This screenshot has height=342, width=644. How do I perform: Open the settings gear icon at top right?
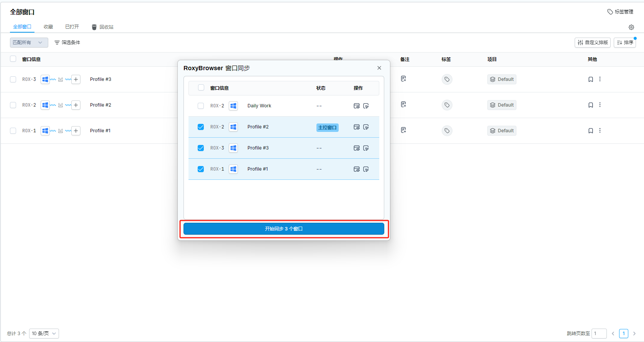631,27
